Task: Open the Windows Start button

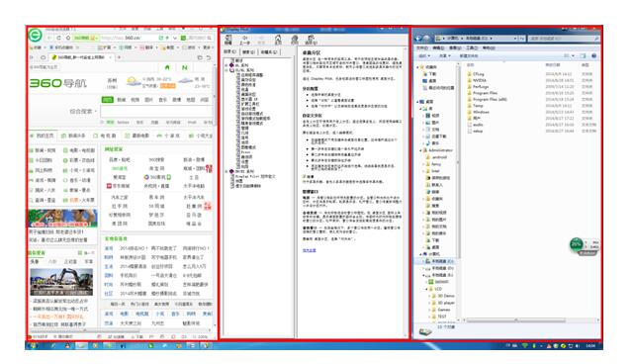Action: (x=34, y=346)
